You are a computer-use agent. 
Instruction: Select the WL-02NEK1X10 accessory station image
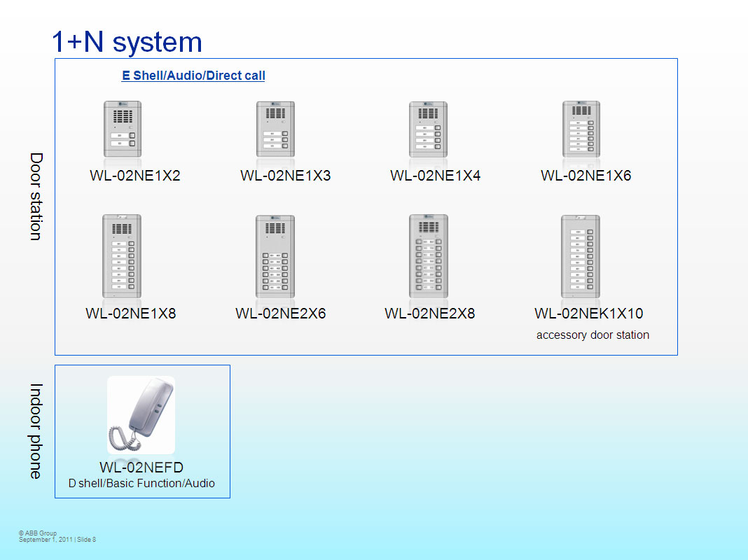pyautogui.click(x=581, y=256)
